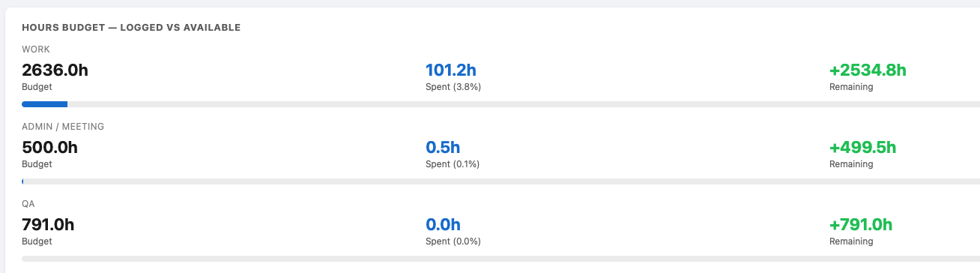
Task: Click the Admin / Meeting spent 0.5h
Action: 443,148
